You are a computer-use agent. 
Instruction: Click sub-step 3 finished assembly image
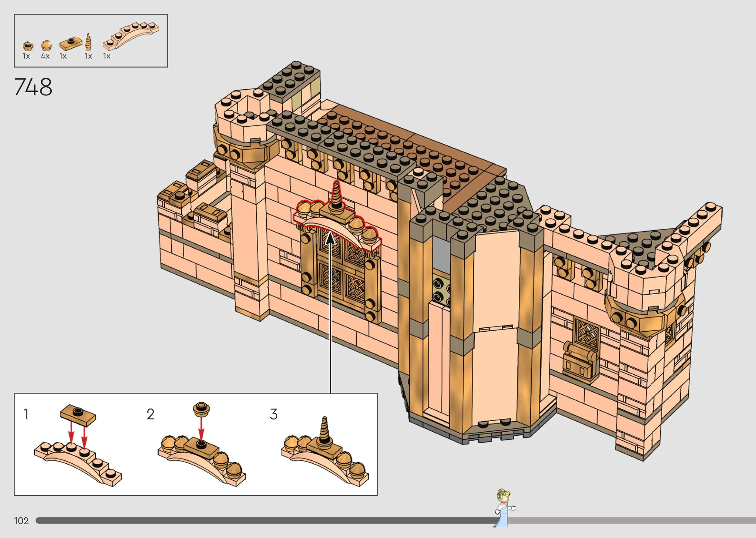[x=325, y=451]
